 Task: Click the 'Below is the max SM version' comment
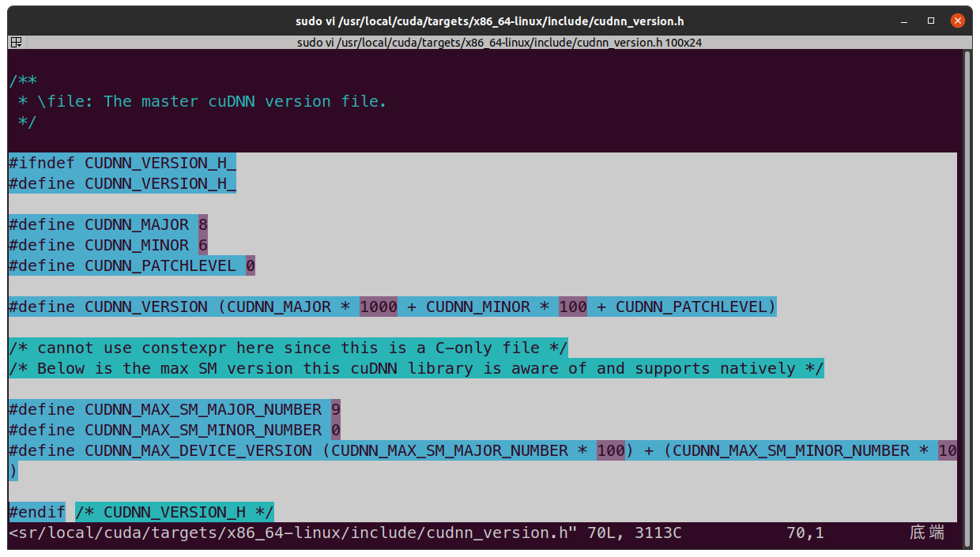(x=416, y=368)
